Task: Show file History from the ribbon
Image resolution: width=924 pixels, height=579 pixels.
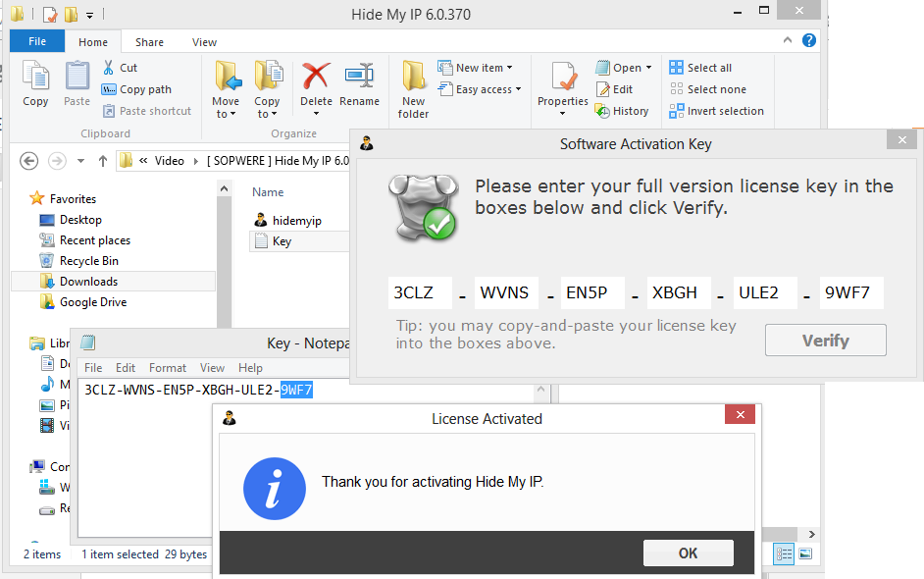Action: (x=622, y=111)
